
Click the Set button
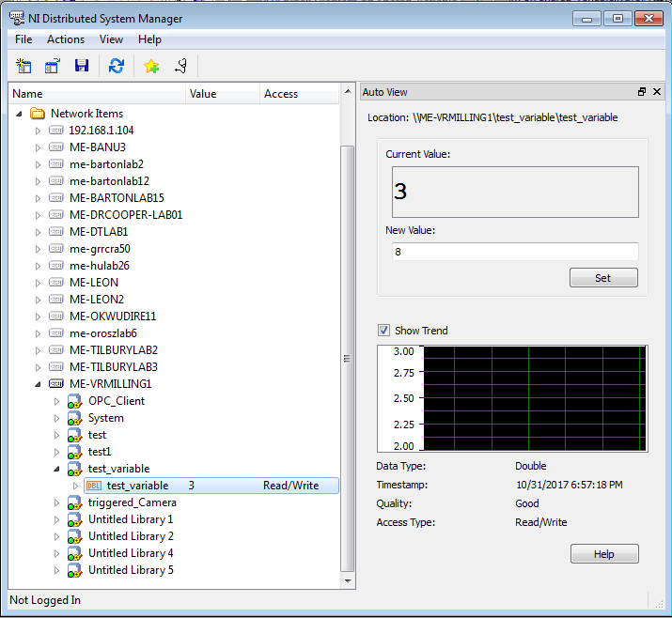(x=603, y=278)
